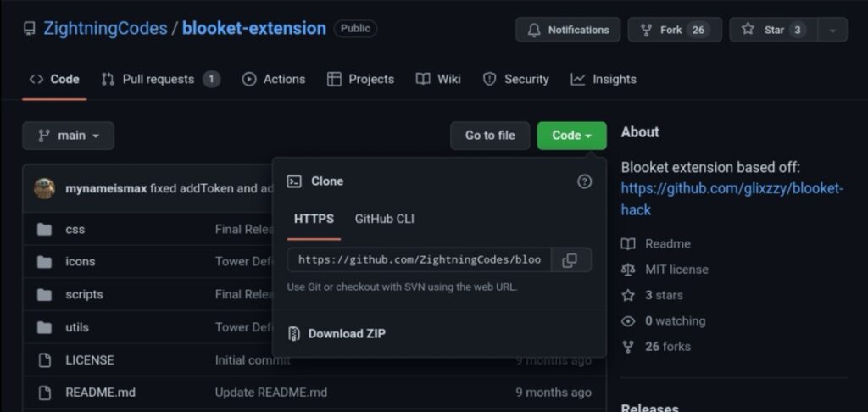This screenshot has height=412, width=868.
Task: Open the LICENSE file
Action: [x=90, y=360]
